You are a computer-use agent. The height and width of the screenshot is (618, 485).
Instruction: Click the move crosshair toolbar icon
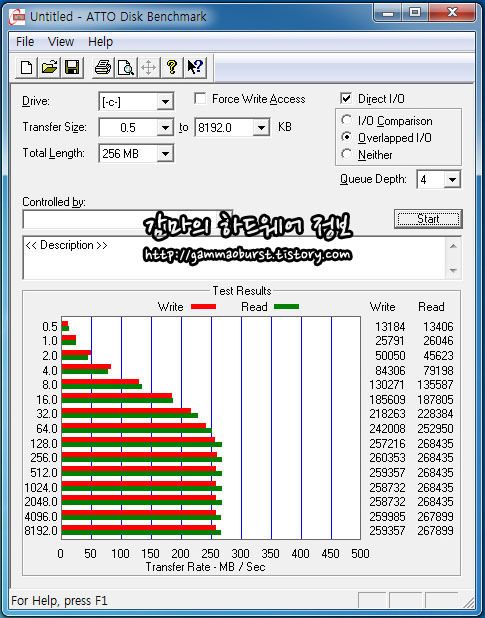pos(149,67)
